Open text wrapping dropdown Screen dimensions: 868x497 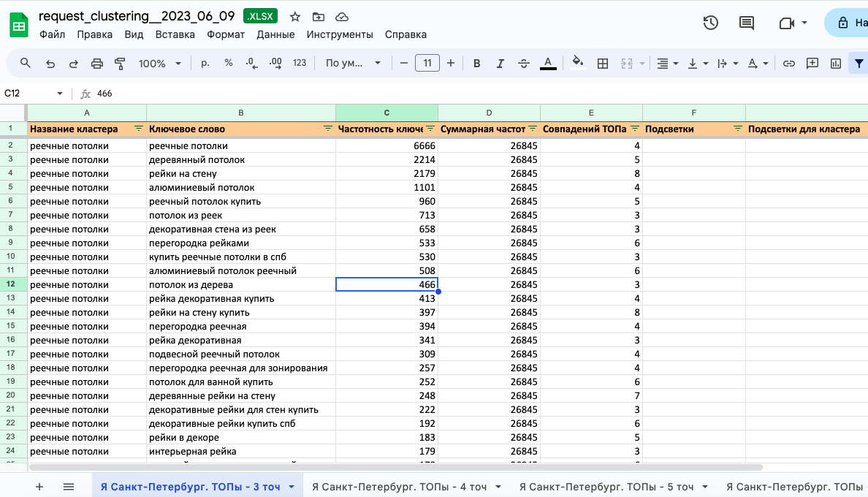728,64
